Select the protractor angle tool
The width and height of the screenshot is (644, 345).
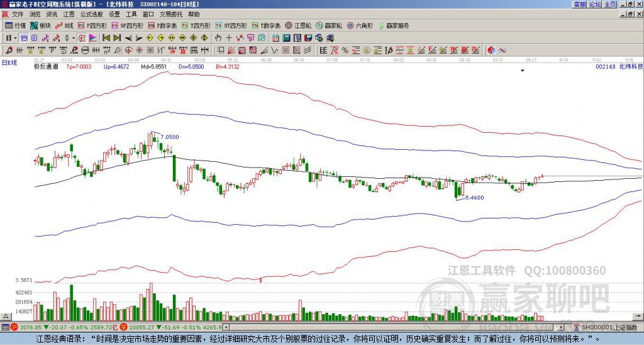coord(118,50)
